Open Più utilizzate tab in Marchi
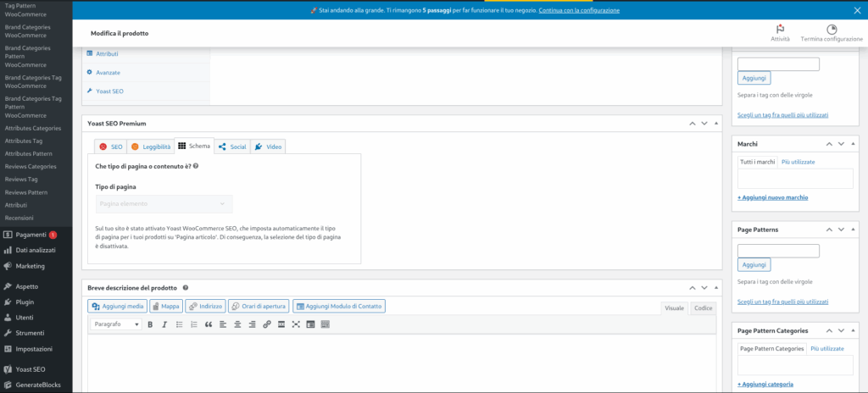Image resolution: width=868 pixels, height=393 pixels. (798, 162)
